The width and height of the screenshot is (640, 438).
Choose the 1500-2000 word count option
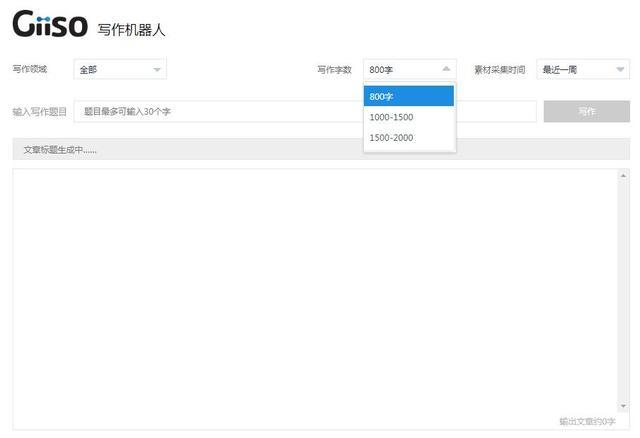tap(409, 138)
